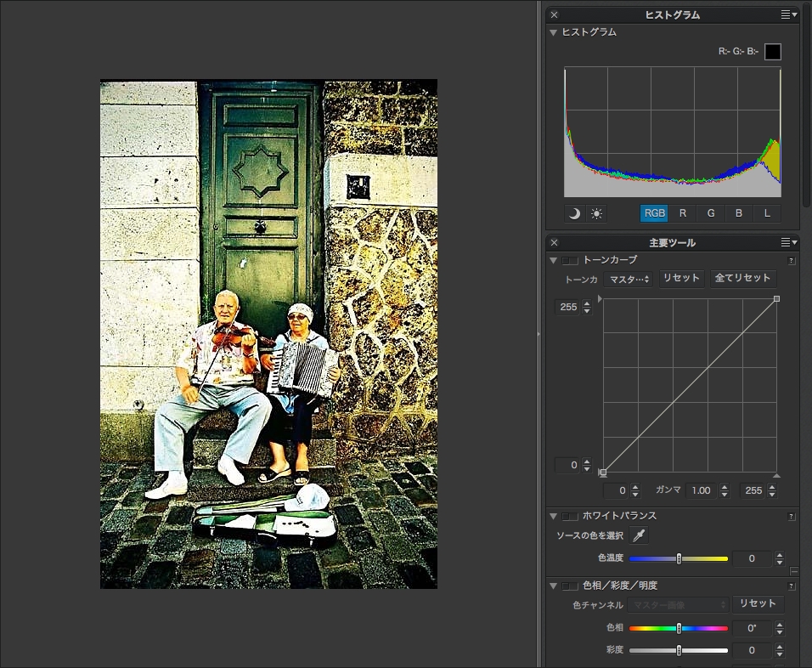Open help for トーンカーブ section

point(792,261)
